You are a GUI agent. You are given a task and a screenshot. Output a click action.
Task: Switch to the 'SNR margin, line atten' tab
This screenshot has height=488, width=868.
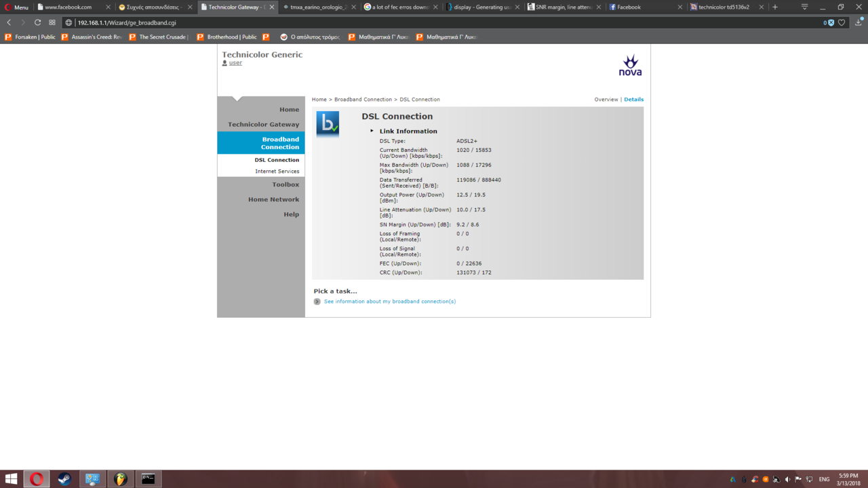565,7
